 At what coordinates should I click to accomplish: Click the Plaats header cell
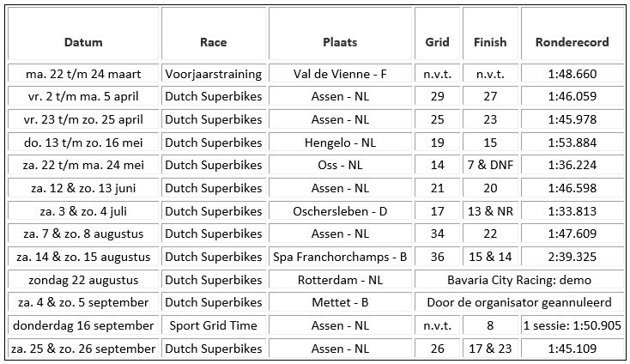(340, 33)
